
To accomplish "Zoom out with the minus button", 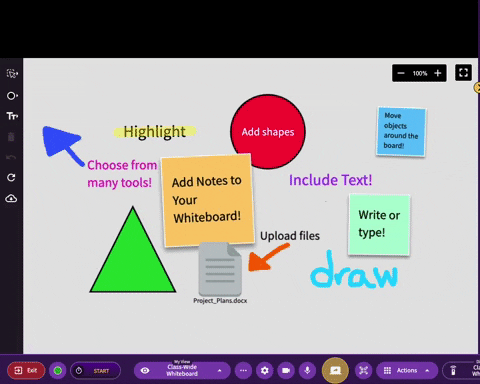I will (x=401, y=73).
